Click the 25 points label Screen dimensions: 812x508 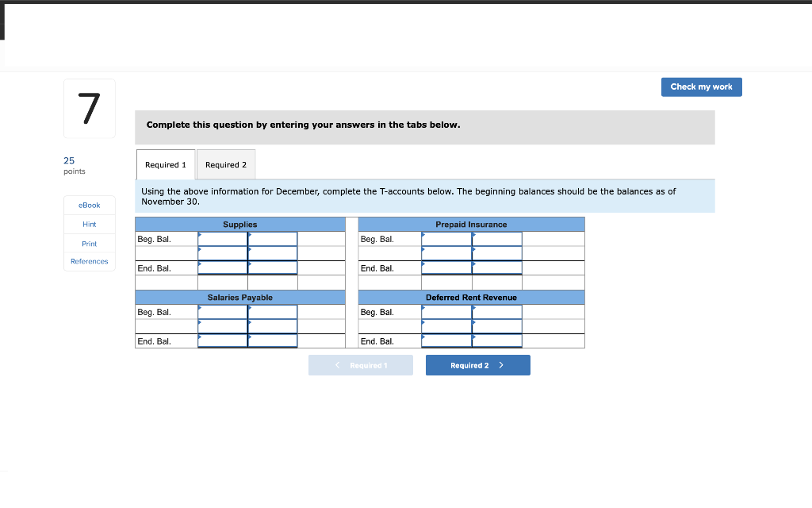[x=75, y=166]
